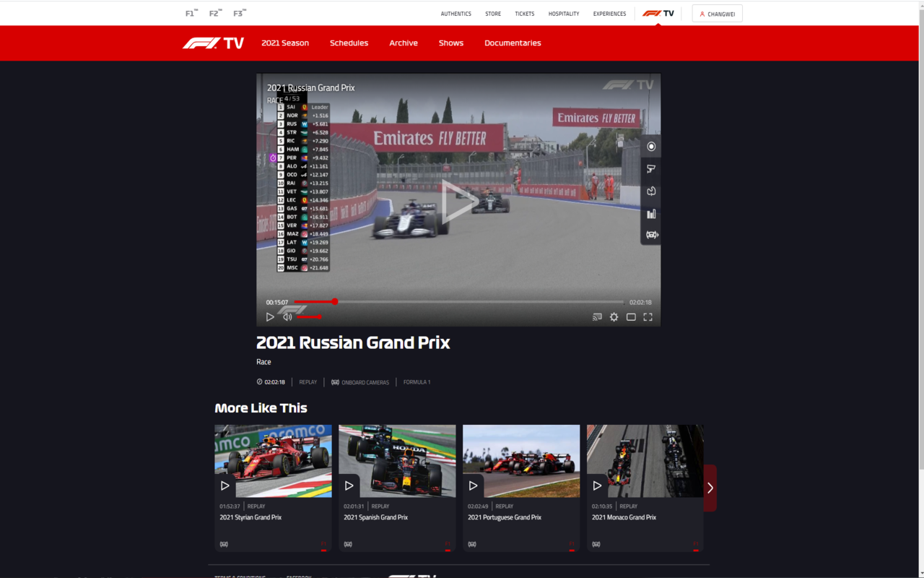Screen dimensions: 924x578
Task: Enter fullscreen using the expand icon
Action: click(x=648, y=317)
